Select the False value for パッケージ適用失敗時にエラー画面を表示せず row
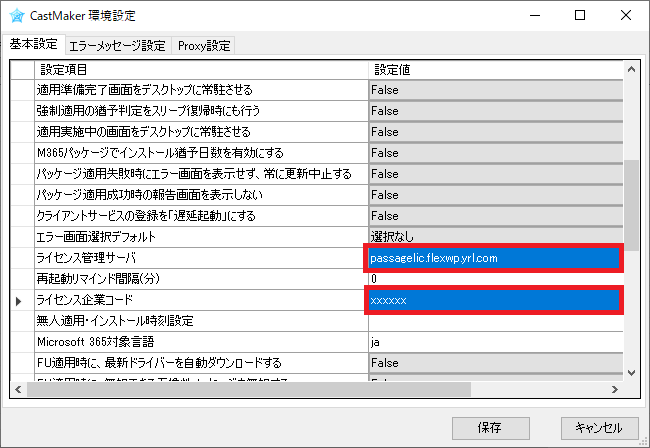650x448 pixels. (496, 174)
